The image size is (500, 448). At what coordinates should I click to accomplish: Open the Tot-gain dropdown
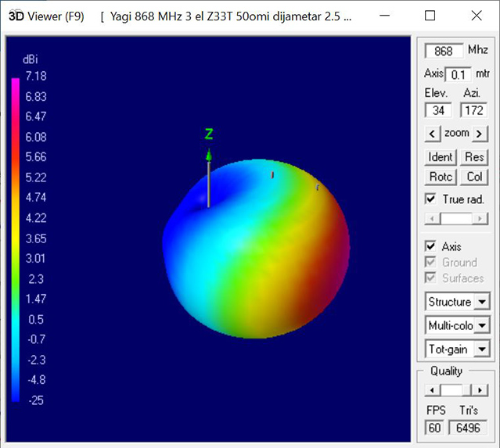[x=482, y=349]
